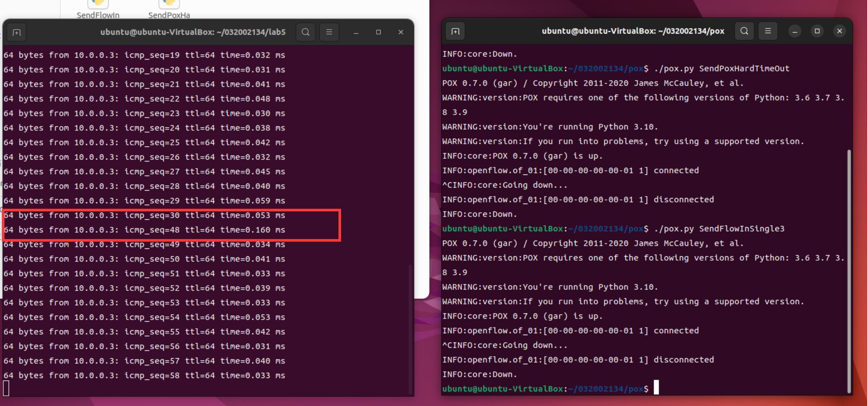
Task: Minimize the lab5 terminal window
Action: tap(356, 32)
